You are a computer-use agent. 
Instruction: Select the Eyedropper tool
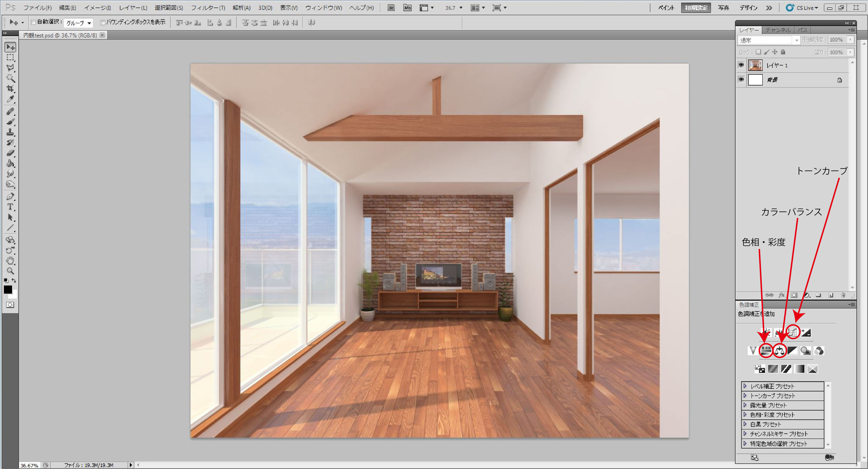pos(10,99)
